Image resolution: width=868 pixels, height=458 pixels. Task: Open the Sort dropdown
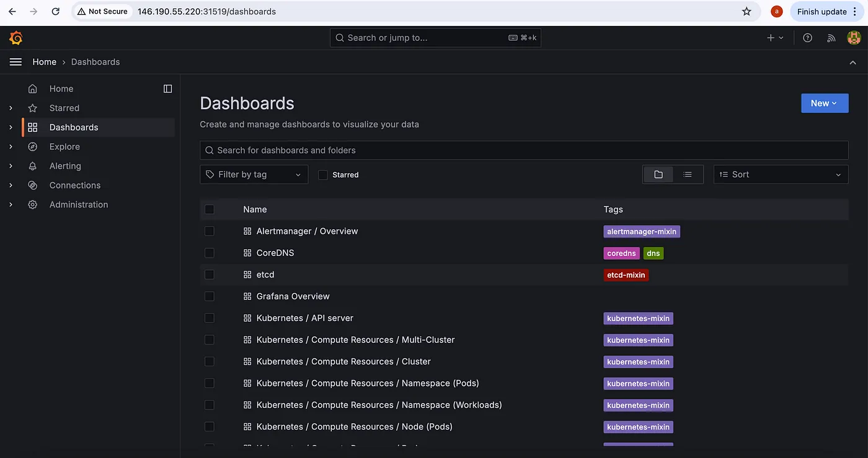tap(781, 175)
